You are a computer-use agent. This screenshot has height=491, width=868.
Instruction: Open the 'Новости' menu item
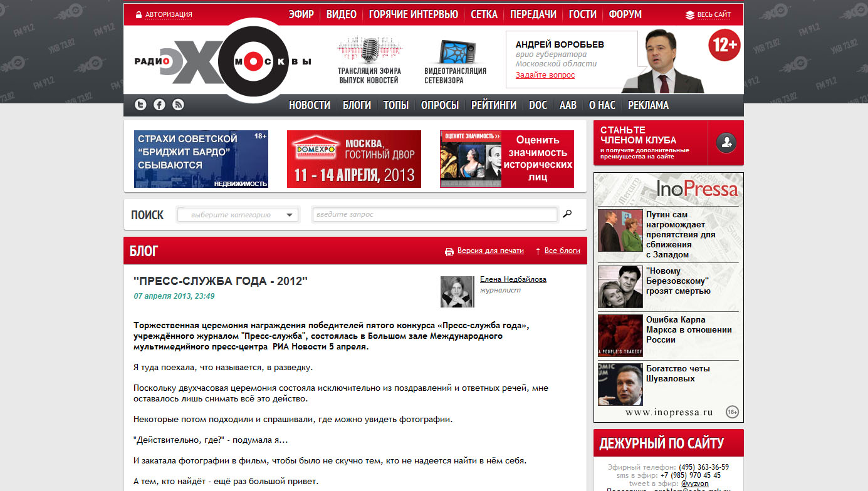(310, 105)
